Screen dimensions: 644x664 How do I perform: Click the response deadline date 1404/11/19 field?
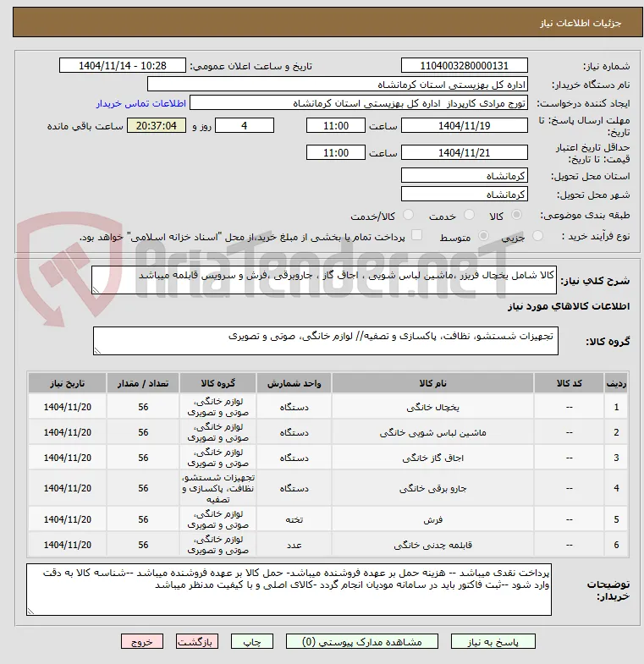[465, 125]
